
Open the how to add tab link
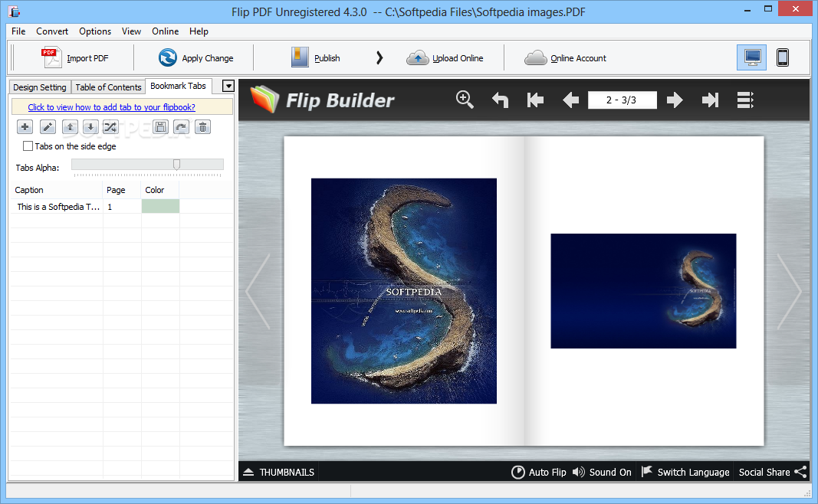click(112, 106)
